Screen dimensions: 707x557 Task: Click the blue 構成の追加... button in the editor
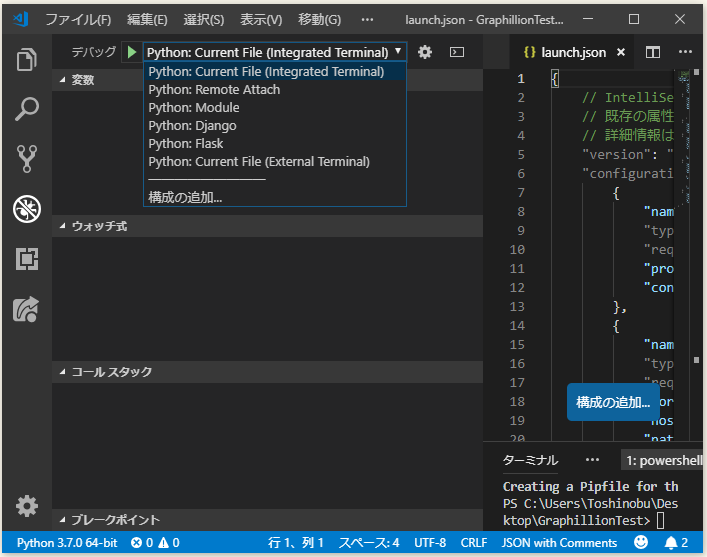[x=612, y=402]
